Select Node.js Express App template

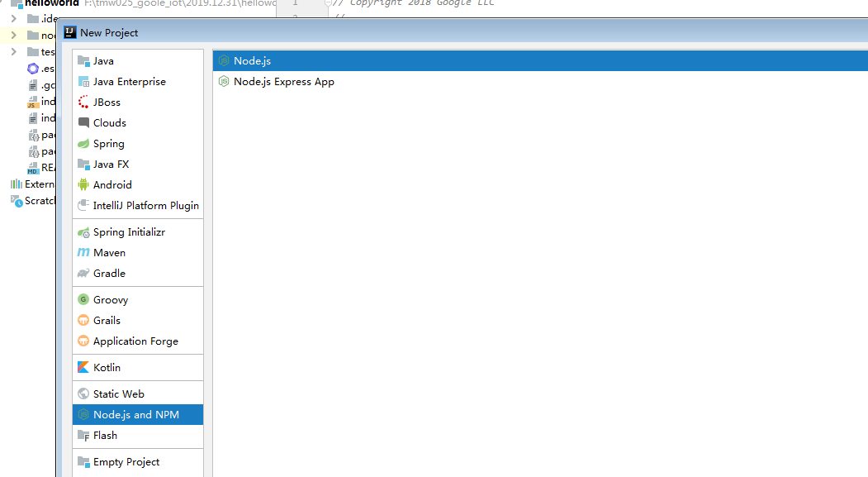[x=540, y=82]
